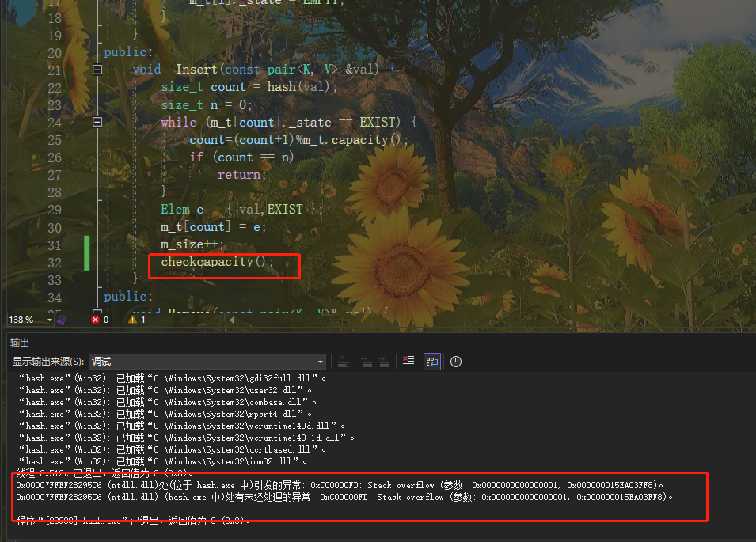Image resolution: width=756 pixels, height=542 pixels.
Task: Click the horizontal scrollbar left arrow in editor
Action: (232, 320)
